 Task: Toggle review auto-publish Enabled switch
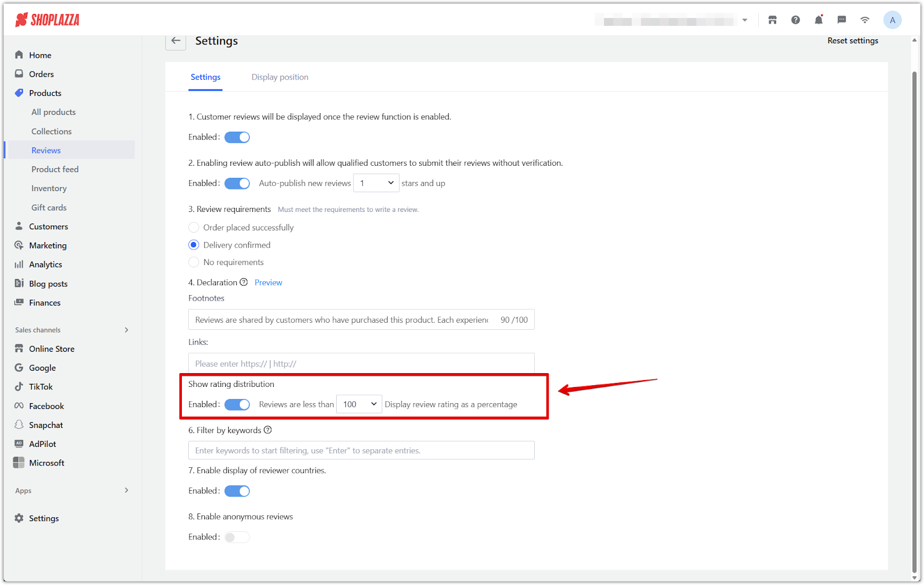[237, 184]
